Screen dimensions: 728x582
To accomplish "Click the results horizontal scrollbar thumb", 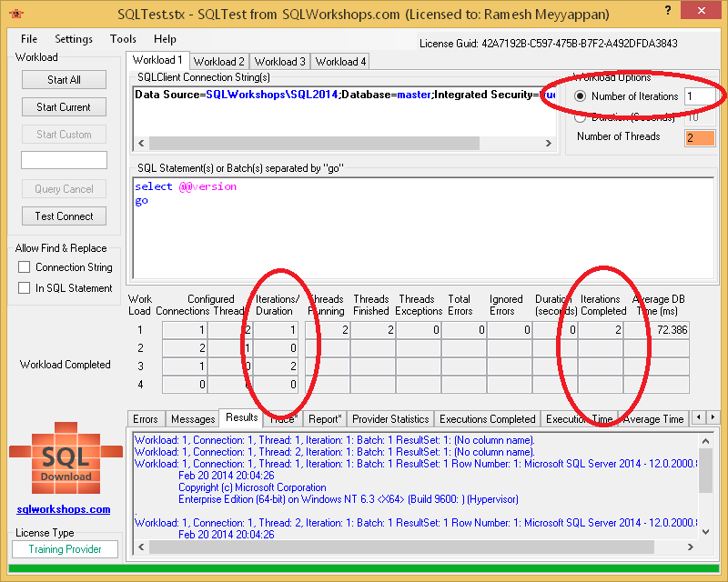I will coord(401,547).
